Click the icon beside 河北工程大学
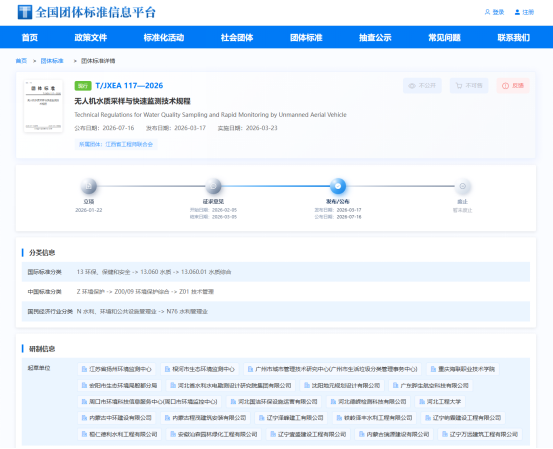The width and height of the screenshot is (553, 449). tap(422, 402)
